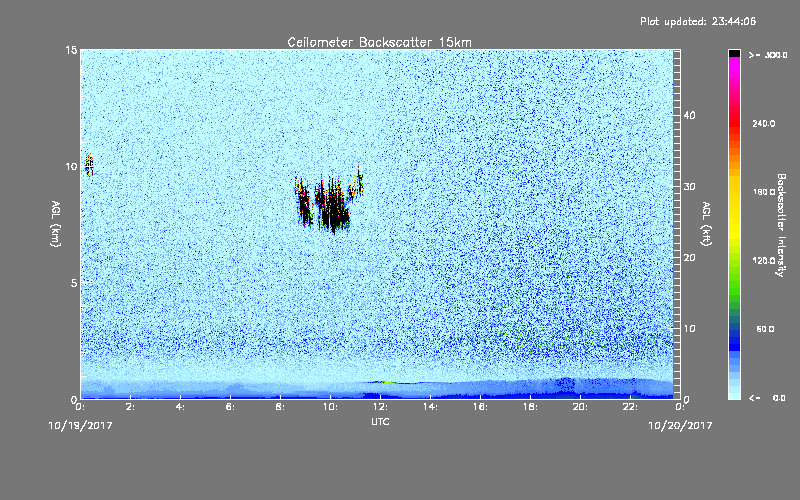Click the 5 km tick label
Viewport: 800px width, 500px height.
(74, 283)
